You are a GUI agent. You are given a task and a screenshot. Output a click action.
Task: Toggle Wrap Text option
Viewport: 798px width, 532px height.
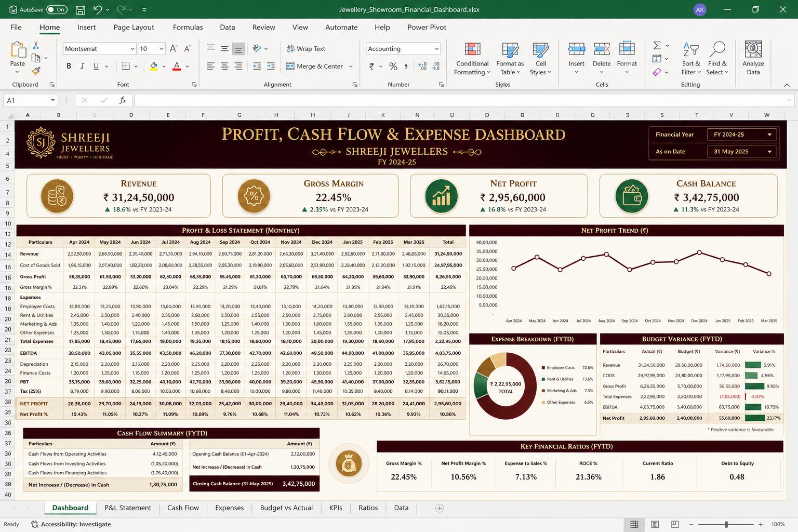tap(306, 48)
